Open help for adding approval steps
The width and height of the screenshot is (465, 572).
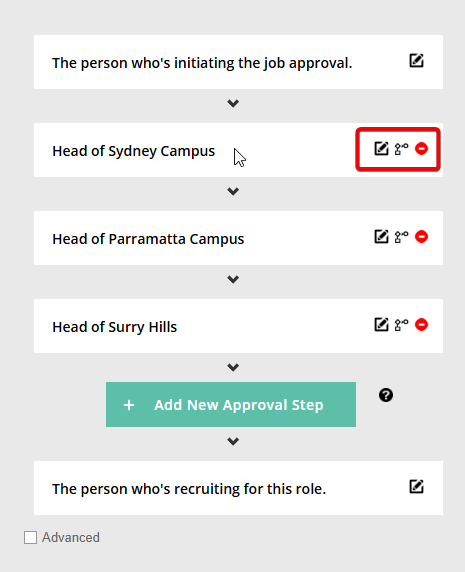click(x=386, y=395)
